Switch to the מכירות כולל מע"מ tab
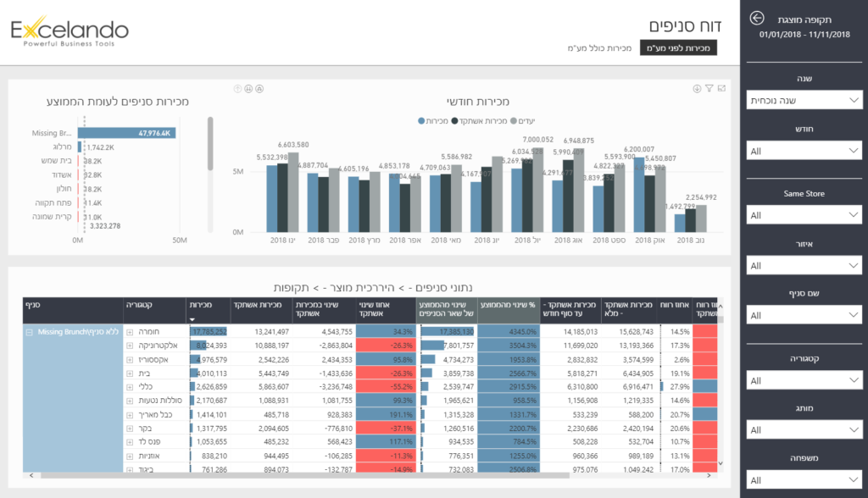Viewport: 868px width, 498px height. pos(600,48)
